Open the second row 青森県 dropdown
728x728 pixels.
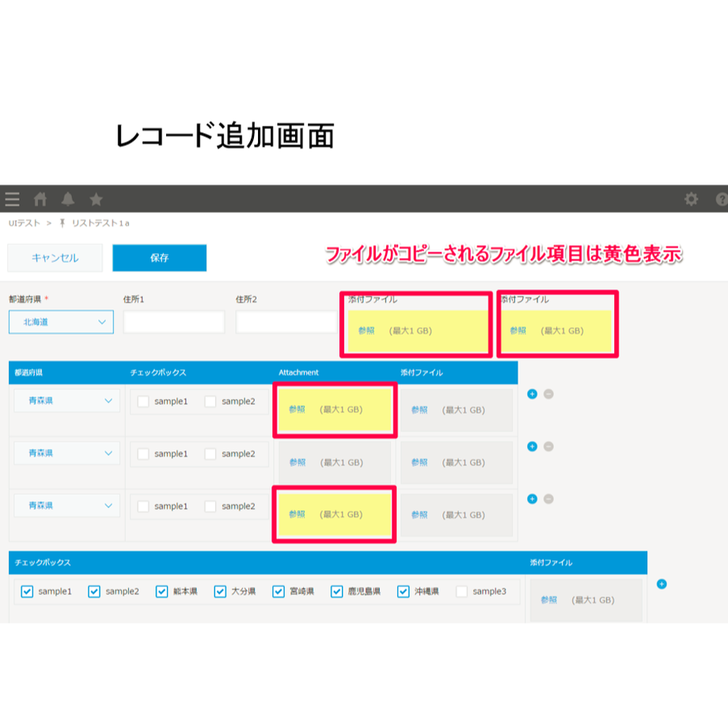(66, 453)
